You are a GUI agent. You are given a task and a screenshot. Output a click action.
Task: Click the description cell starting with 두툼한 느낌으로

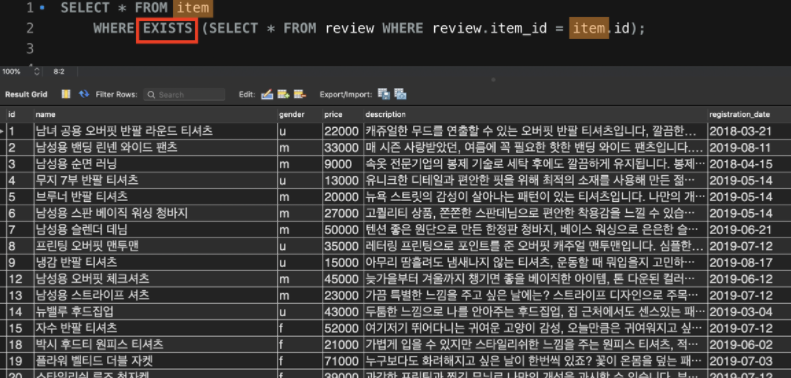tap(536, 311)
